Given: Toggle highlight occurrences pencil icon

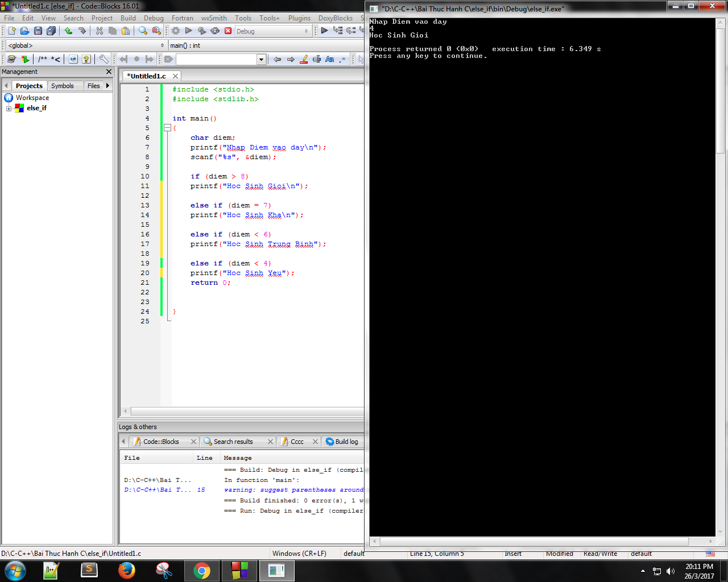Looking at the screenshot, I should [304, 59].
